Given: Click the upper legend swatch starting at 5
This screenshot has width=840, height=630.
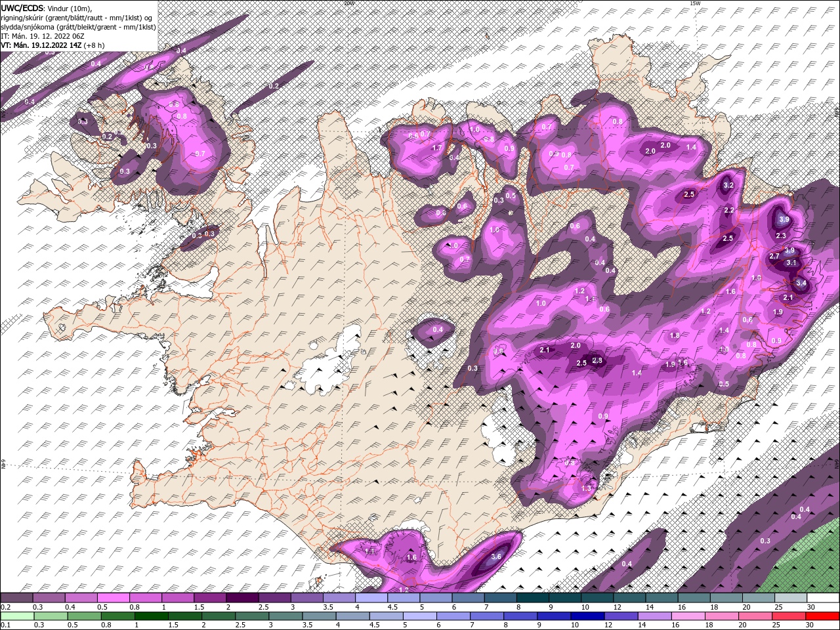Looking at the screenshot, I should click(x=436, y=598).
